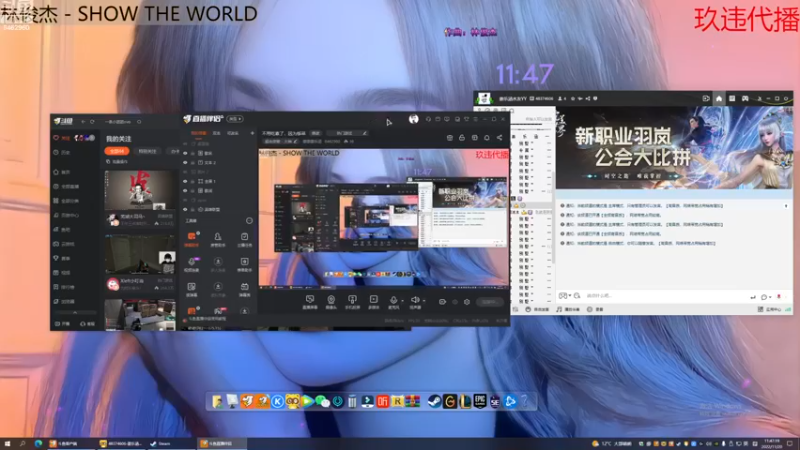This screenshot has width=800, height=450.
Task: Click the record camera icon beside the gear
Action: 442,302
